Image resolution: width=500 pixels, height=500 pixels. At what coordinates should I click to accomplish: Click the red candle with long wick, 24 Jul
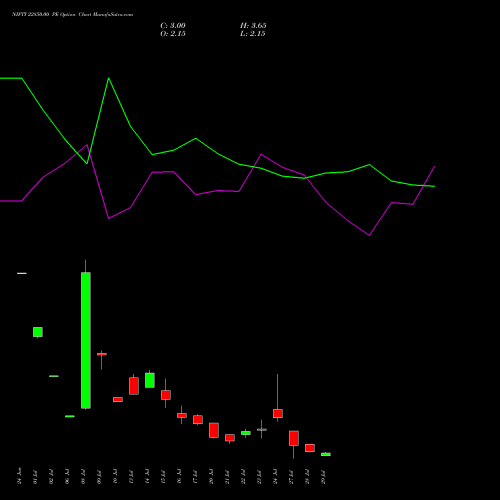point(278,413)
